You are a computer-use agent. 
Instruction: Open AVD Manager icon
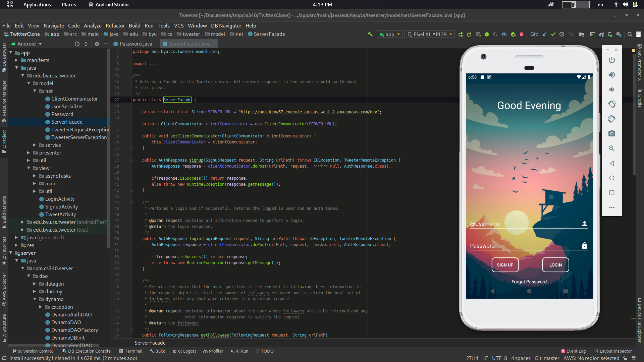point(610,34)
